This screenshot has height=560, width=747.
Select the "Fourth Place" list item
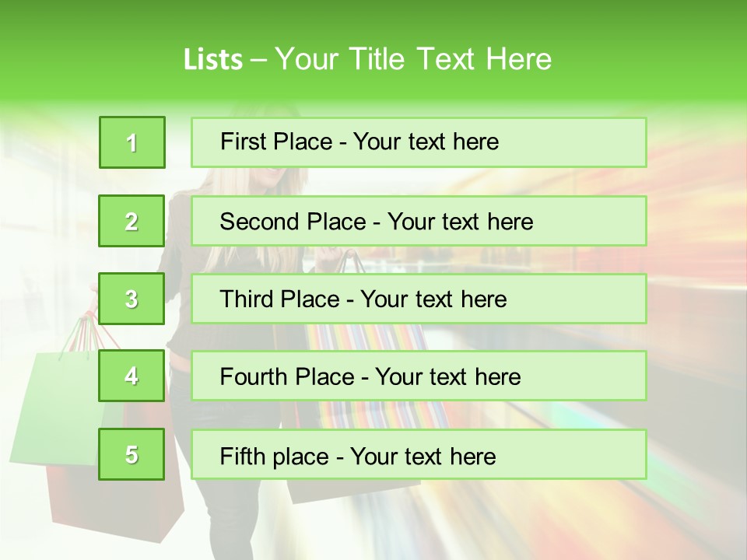419,376
